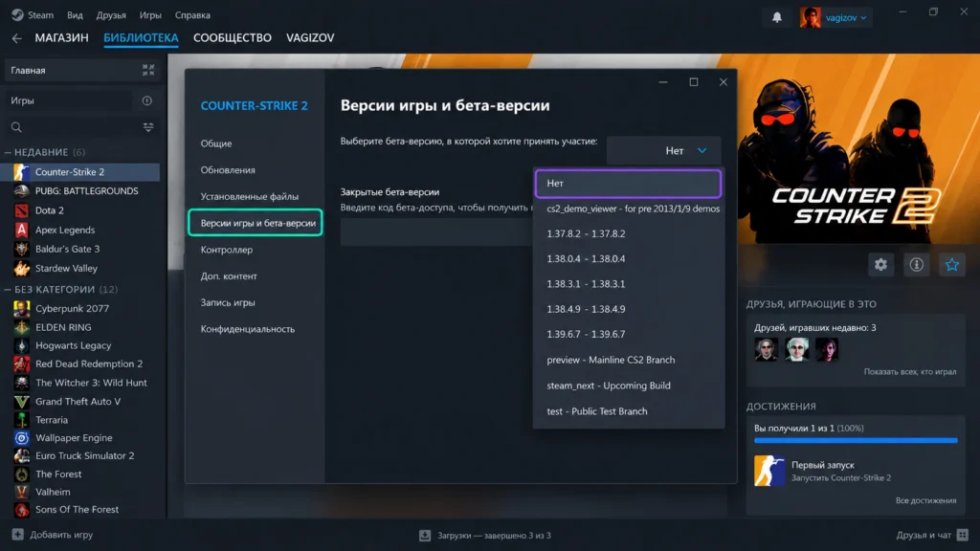
Task: Open the Контроллер settings section
Action: (226, 250)
